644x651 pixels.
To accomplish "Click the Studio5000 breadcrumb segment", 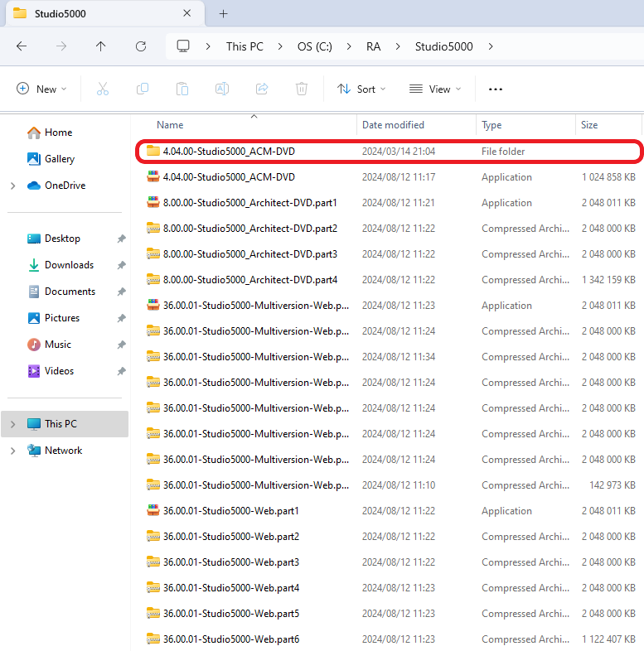I will point(443,46).
